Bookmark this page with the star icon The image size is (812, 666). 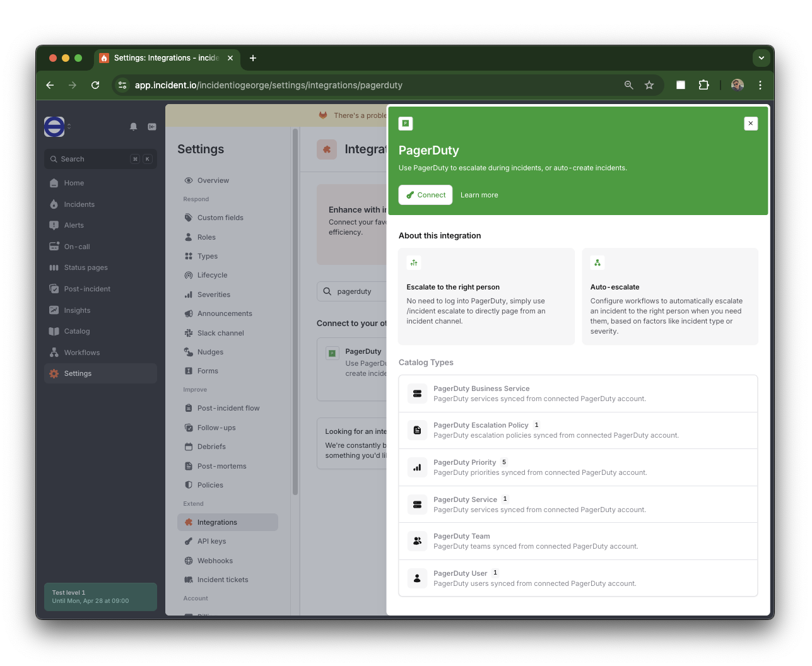coord(649,85)
